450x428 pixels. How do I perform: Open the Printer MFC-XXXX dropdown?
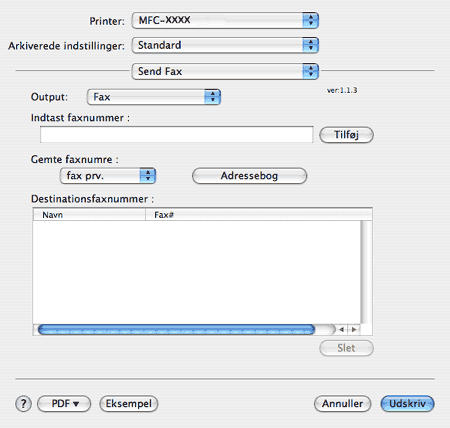pyautogui.click(x=225, y=20)
